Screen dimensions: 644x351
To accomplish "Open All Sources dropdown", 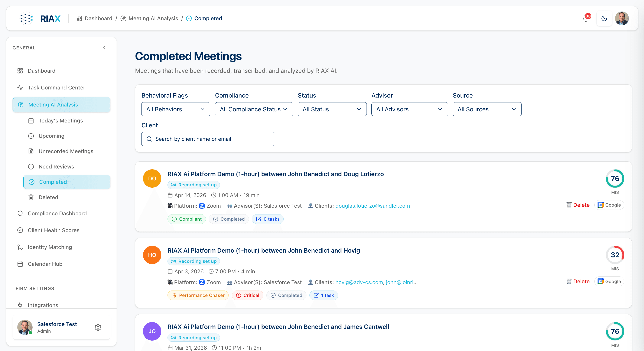I will point(487,109).
